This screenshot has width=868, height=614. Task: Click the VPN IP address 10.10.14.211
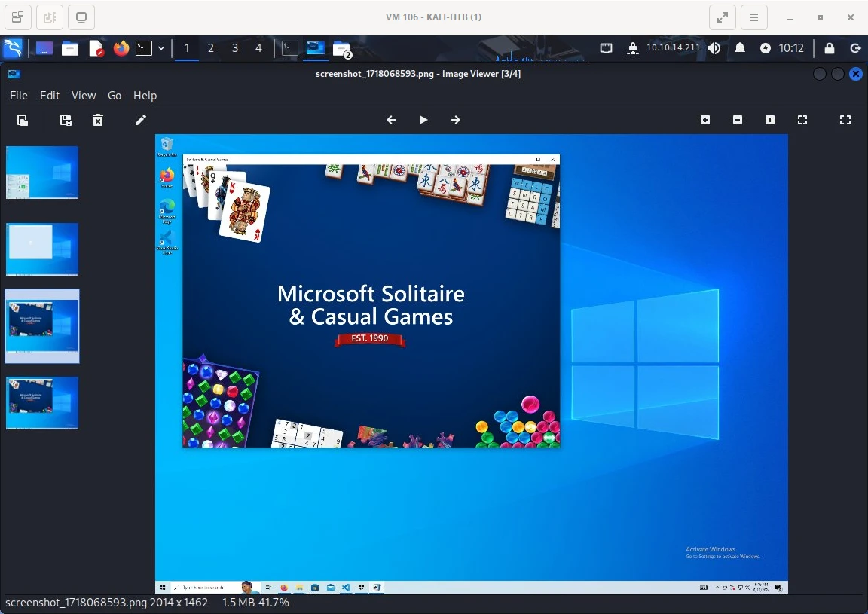coord(673,47)
